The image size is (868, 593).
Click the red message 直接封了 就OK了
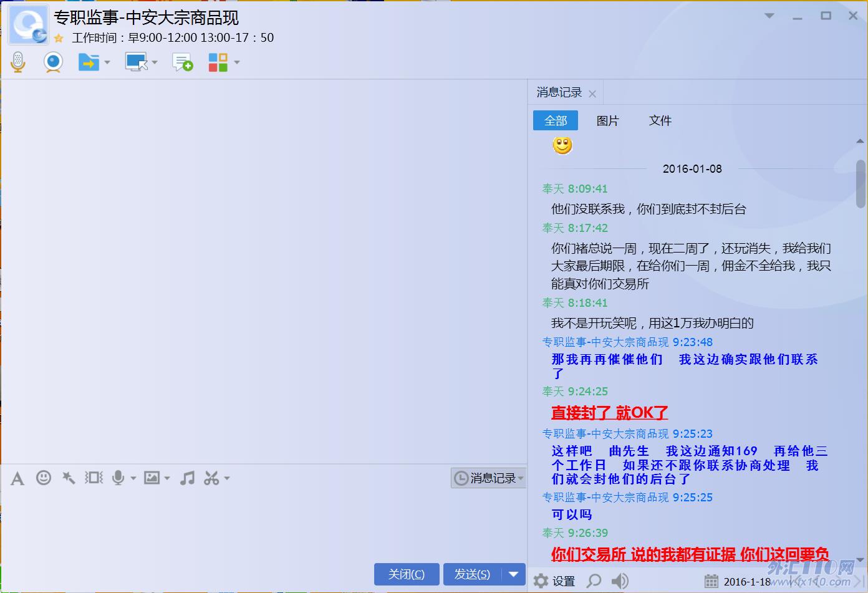pyautogui.click(x=610, y=413)
